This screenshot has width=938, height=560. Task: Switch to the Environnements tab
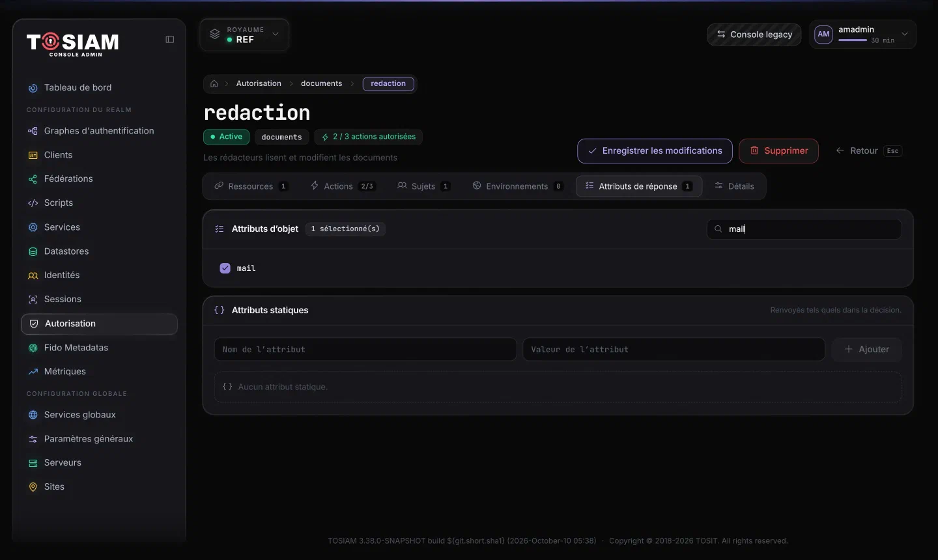coord(517,186)
